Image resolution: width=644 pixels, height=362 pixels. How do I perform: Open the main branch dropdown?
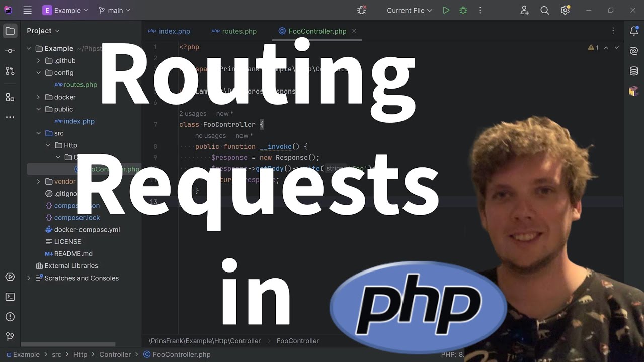point(115,10)
